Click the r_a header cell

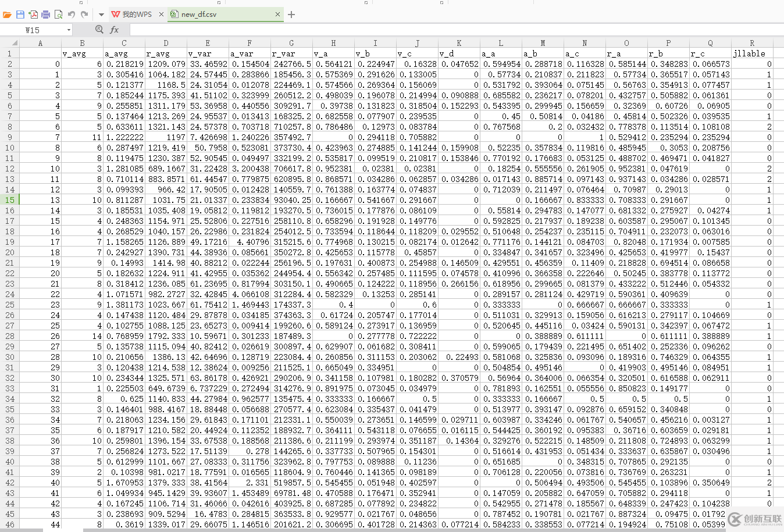click(x=626, y=53)
